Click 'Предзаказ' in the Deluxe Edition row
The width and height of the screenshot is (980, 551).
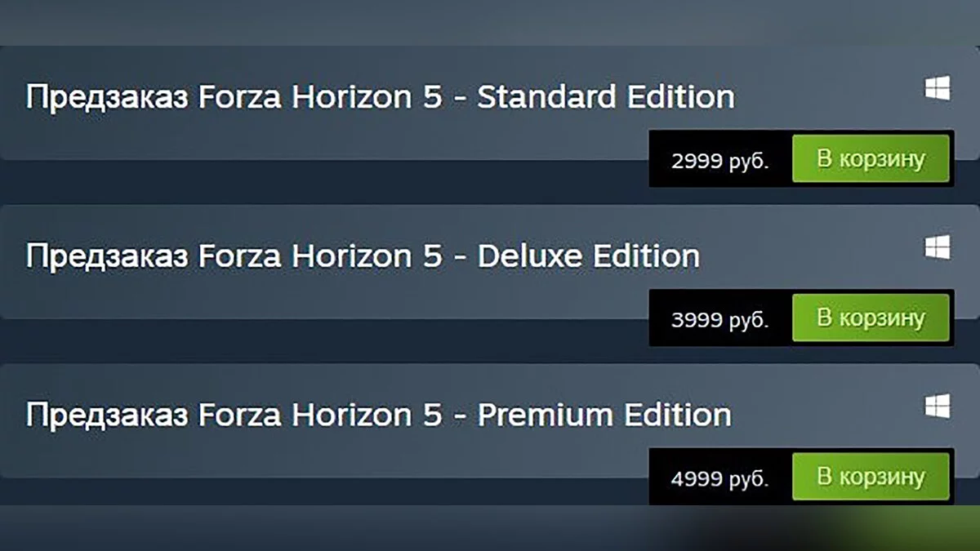100,257
